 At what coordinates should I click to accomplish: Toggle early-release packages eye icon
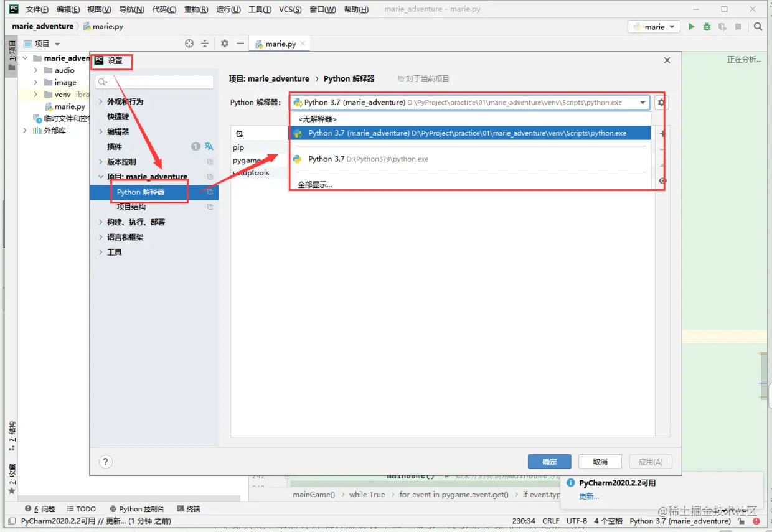click(662, 181)
